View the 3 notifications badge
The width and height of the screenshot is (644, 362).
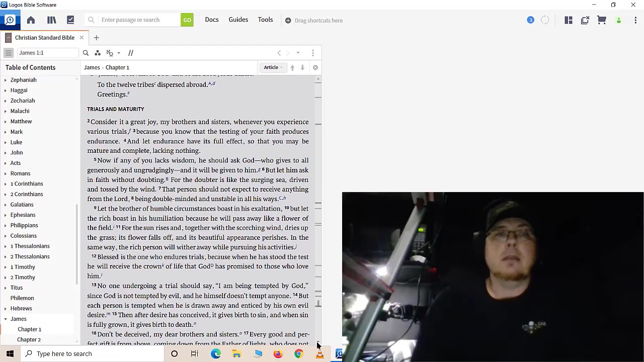[530, 20]
